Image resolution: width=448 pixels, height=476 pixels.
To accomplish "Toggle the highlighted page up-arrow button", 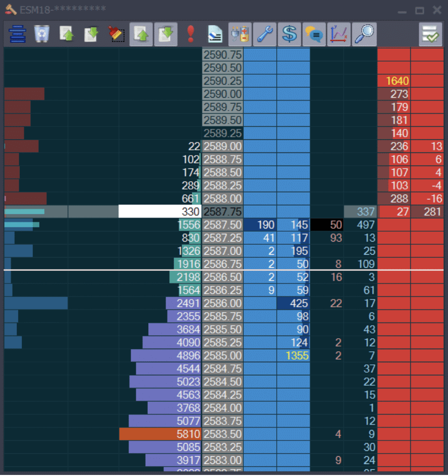I will (141, 34).
